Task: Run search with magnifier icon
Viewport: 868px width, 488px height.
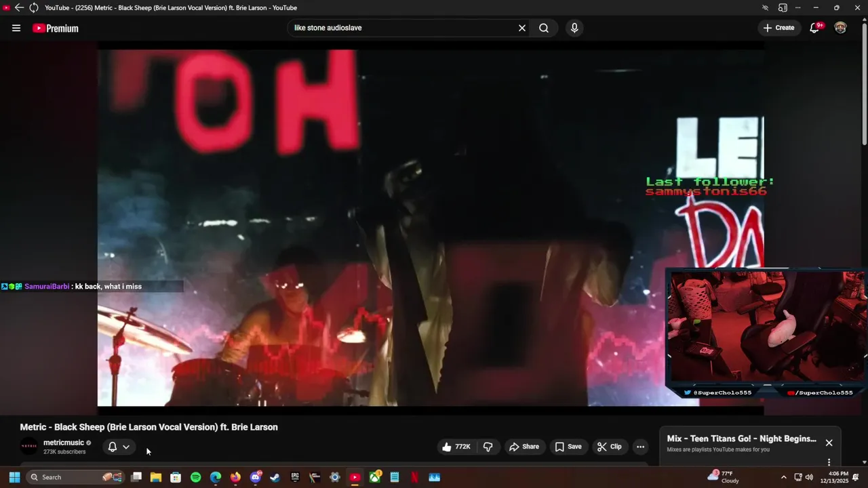Action: [x=544, y=28]
